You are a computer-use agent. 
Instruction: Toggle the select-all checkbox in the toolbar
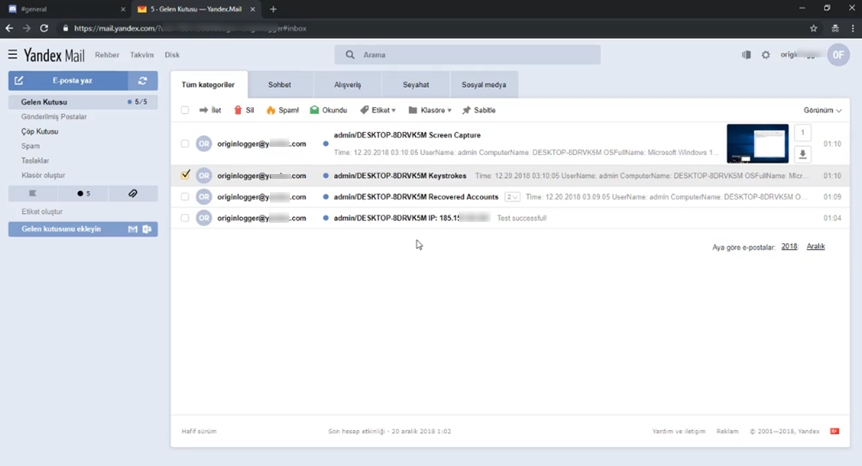pos(185,110)
